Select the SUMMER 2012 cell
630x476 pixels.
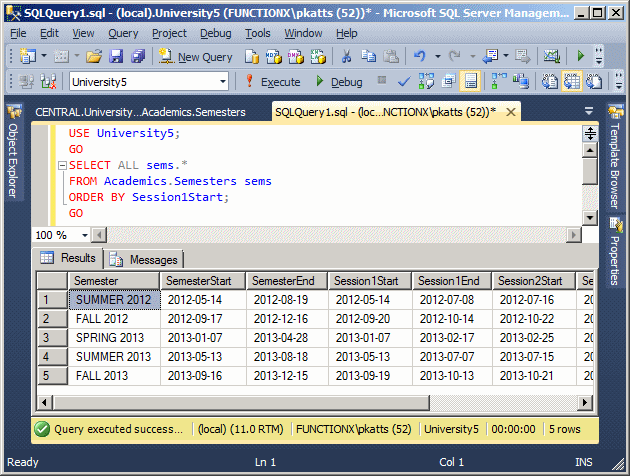click(x=115, y=300)
